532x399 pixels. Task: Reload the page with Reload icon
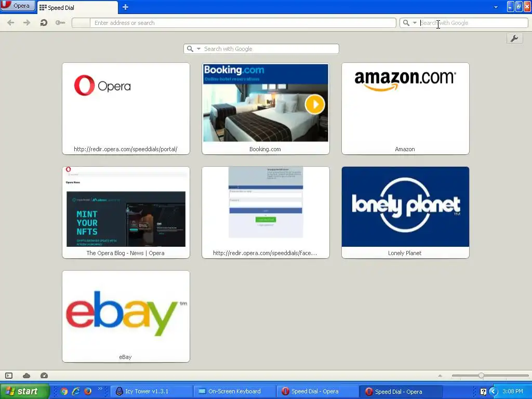(x=44, y=23)
